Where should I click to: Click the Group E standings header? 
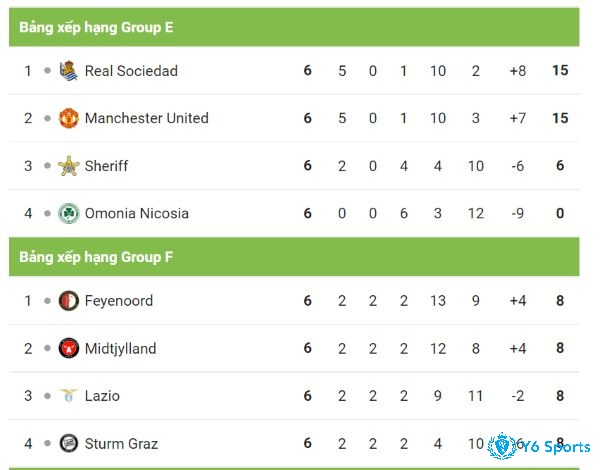click(294, 27)
